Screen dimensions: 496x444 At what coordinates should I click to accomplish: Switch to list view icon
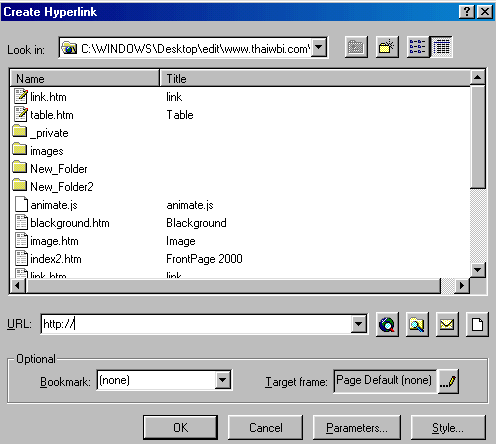[418, 47]
